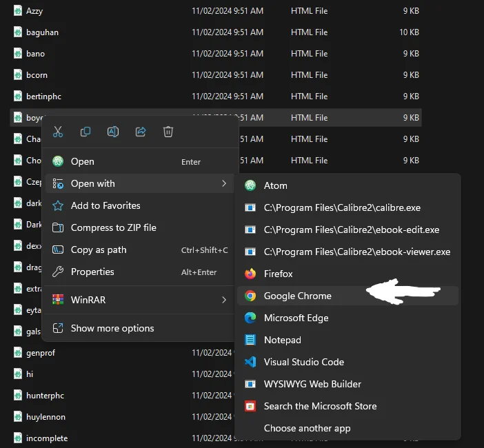Click the Microsoft Store icon
Viewport: 484px width, 448px height.
250,406
